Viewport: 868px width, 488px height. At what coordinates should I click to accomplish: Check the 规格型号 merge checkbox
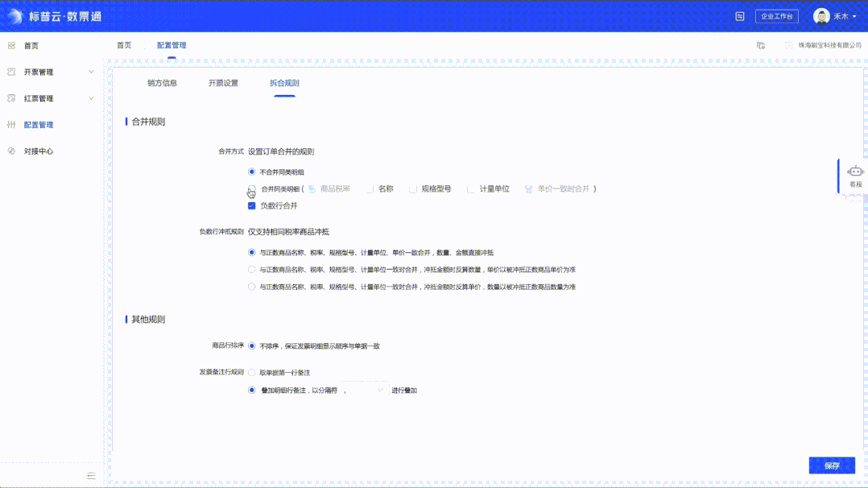point(413,189)
